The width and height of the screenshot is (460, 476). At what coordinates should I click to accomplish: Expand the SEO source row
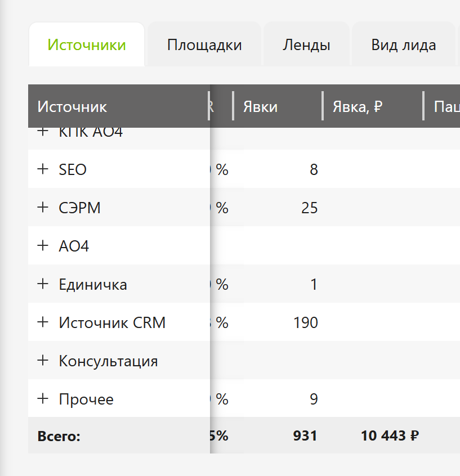point(43,169)
